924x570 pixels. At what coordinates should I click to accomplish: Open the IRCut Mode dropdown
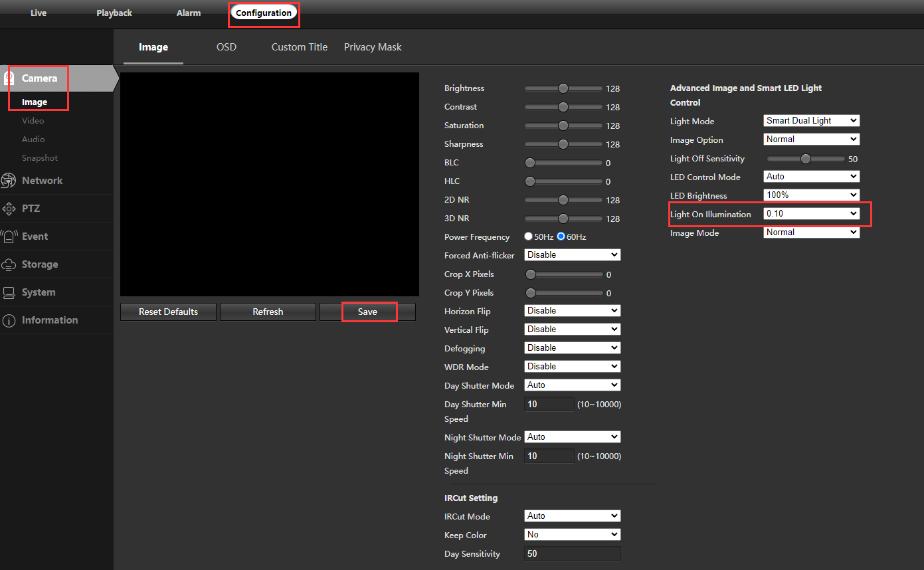(572, 516)
